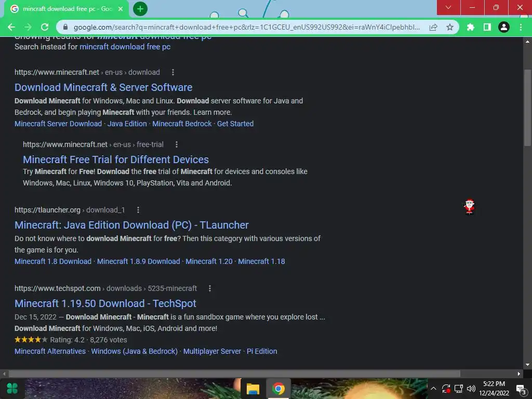Open Chrome profile avatar
532x399 pixels.
click(504, 27)
